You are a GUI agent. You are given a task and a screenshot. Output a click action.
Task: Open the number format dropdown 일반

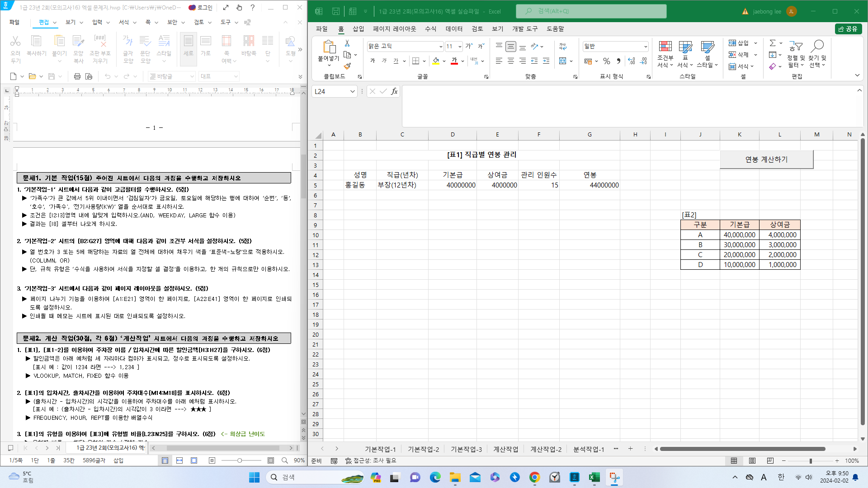[x=646, y=47]
